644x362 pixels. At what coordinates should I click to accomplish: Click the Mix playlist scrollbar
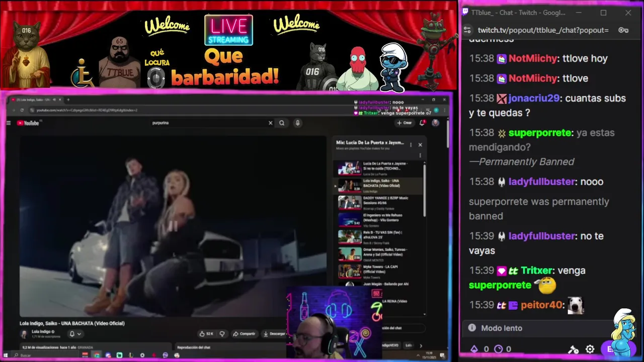click(425, 191)
